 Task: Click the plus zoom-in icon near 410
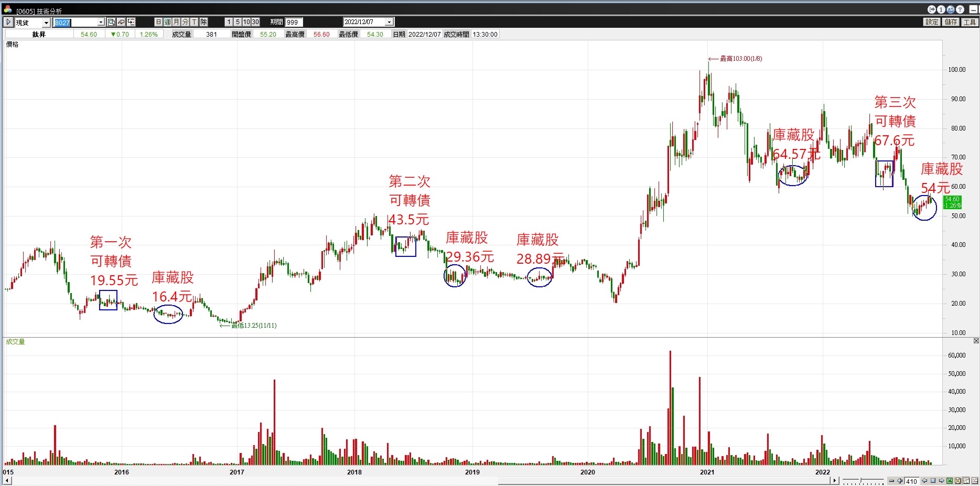(900, 481)
